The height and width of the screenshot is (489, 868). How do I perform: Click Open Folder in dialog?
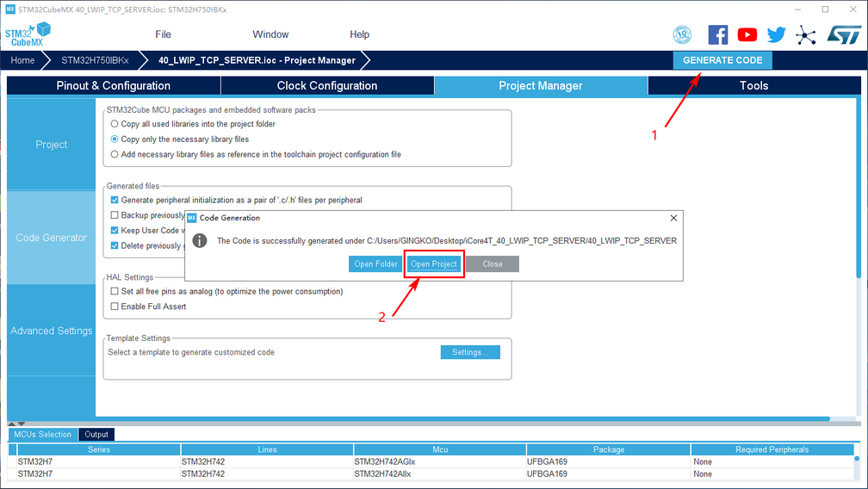coord(375,263)
